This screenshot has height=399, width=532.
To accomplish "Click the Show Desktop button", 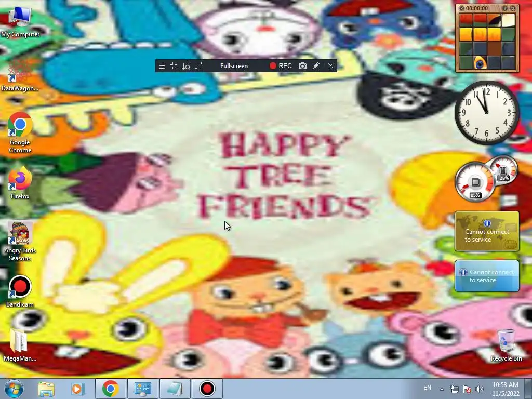I will click(x=528, y=389).
